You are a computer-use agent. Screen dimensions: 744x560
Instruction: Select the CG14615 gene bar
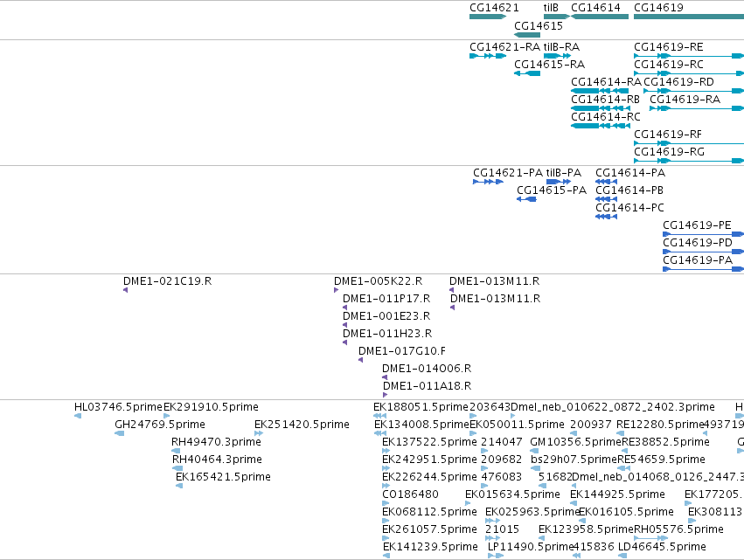pos(527,35)
